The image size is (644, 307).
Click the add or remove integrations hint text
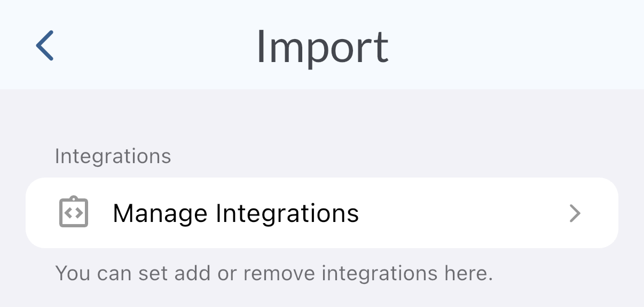[x=273, y=273]
